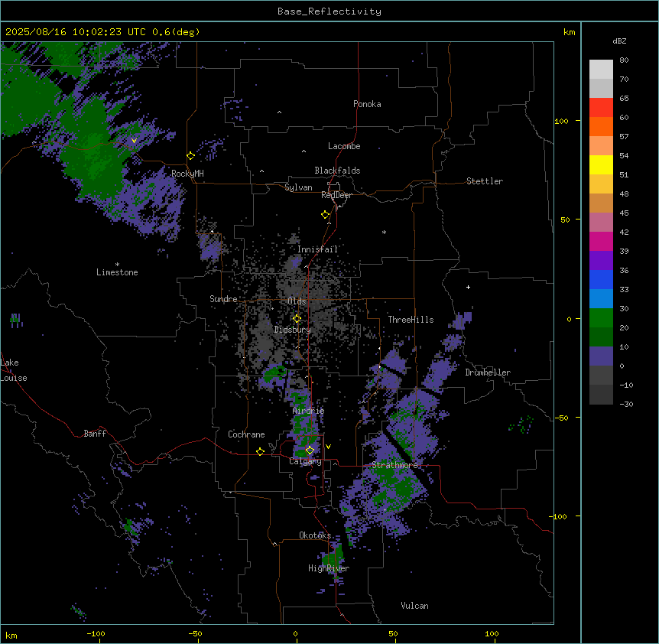Select the yellow diamond marker between Olds and Didsbury
Image resolution: width=659 pixels, height=644 pixels.
click(x=297, y=319)
